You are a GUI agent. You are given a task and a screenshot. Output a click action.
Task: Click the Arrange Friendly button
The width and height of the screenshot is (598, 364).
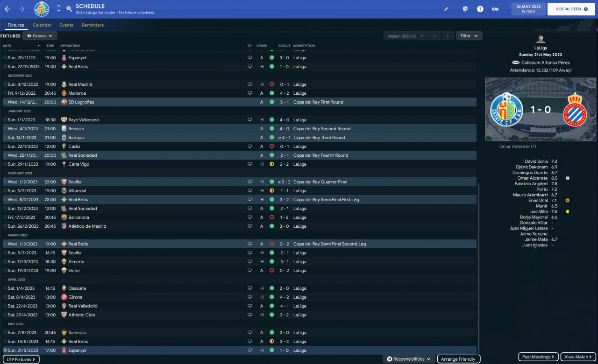(458, 359)
